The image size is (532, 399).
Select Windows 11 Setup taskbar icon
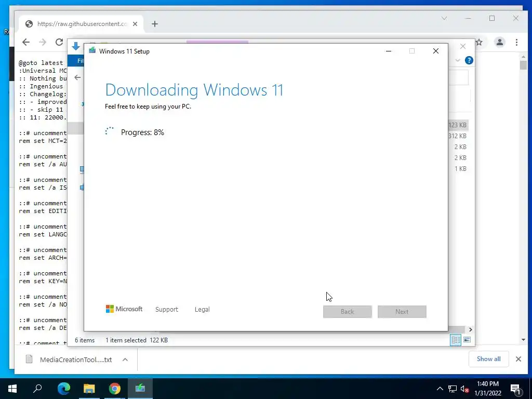click(140, 389)
